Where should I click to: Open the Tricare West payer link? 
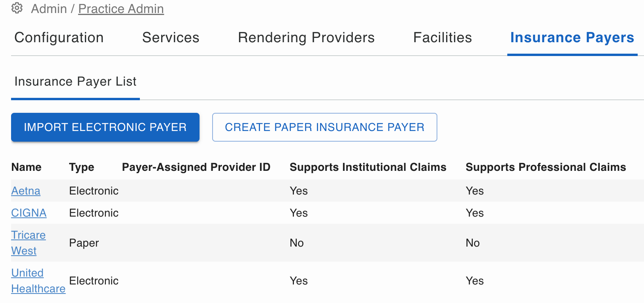coord(28,243)
